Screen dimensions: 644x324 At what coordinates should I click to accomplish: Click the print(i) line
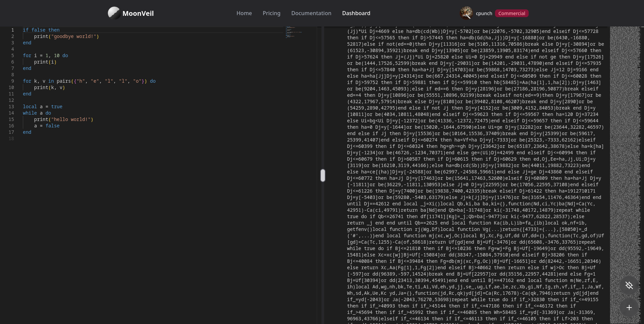click(45, 62)
